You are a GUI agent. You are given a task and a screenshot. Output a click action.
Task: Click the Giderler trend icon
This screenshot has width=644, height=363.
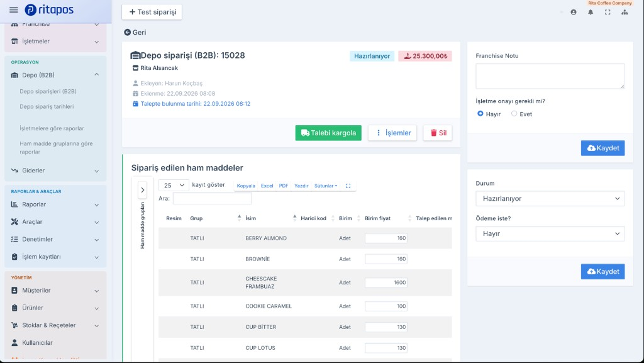click(14, 170)
